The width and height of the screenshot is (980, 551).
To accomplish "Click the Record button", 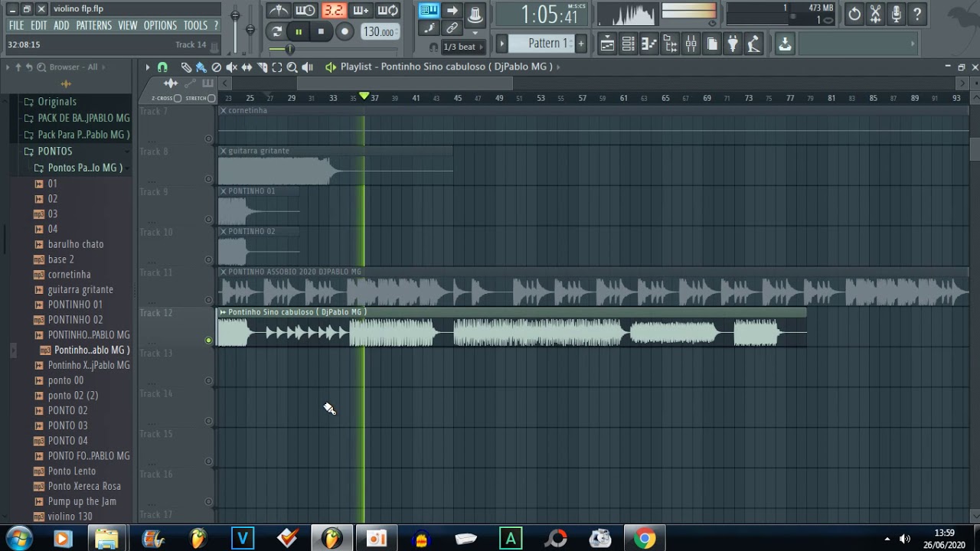I will (x=345, y=31).
